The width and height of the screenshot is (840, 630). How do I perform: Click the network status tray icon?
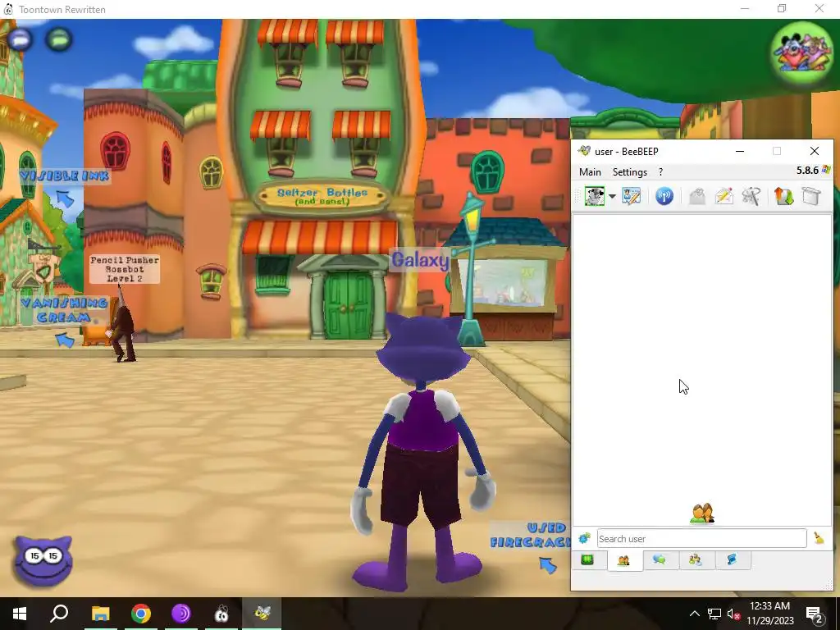click(714, 614)
